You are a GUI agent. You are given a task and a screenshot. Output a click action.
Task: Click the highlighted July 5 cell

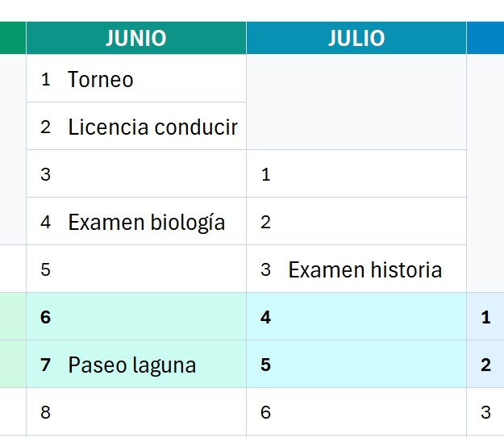tap(356, 365)
